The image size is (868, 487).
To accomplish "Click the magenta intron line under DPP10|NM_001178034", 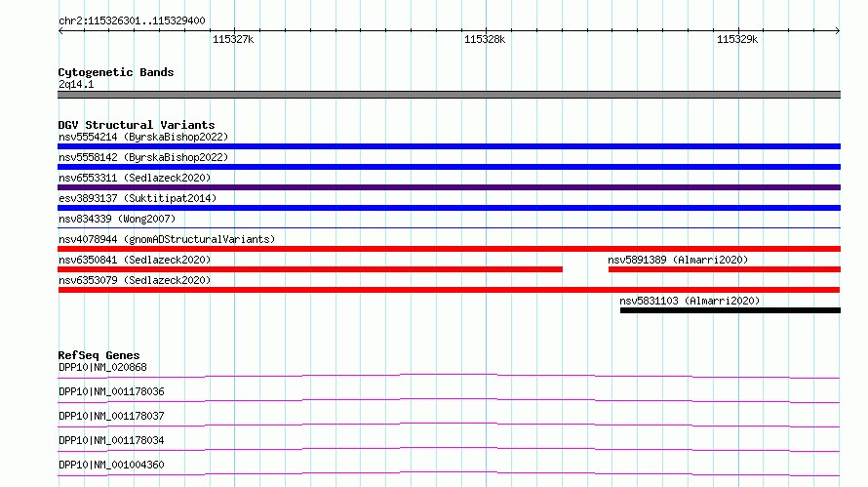I will click(449, 449).
